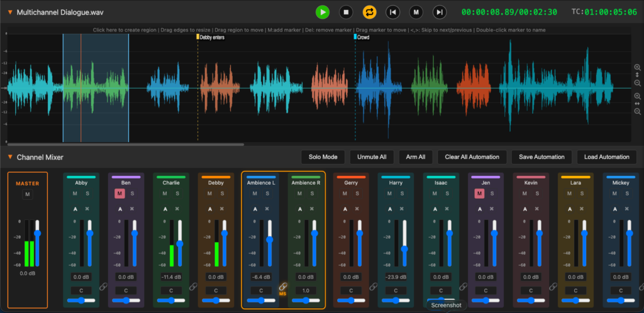Start playback with the green play button
The image size is (644, 313).
pos(323,13)
